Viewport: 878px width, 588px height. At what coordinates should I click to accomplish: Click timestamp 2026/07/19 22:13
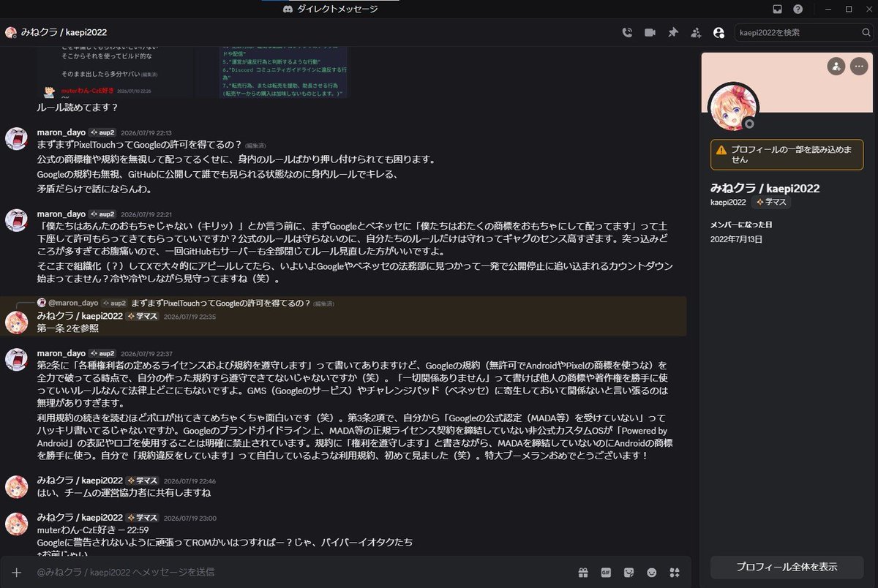click(145, 133)
